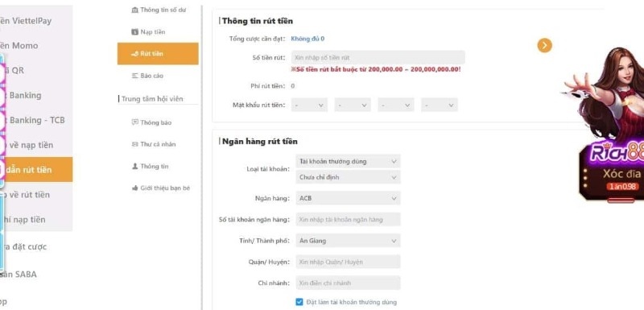
Task: Click the report icon next to Báo cáo
Action: click(134, 76)
